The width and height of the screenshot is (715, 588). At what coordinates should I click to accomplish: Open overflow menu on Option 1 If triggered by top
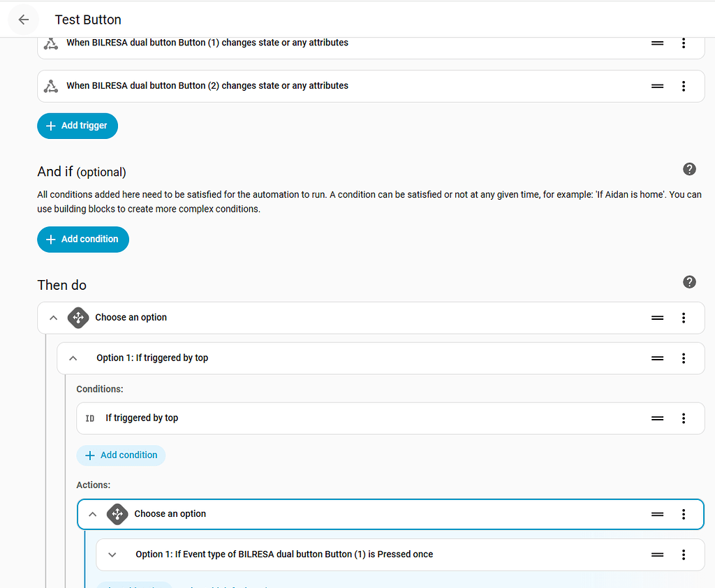click(x=684, y=358)
